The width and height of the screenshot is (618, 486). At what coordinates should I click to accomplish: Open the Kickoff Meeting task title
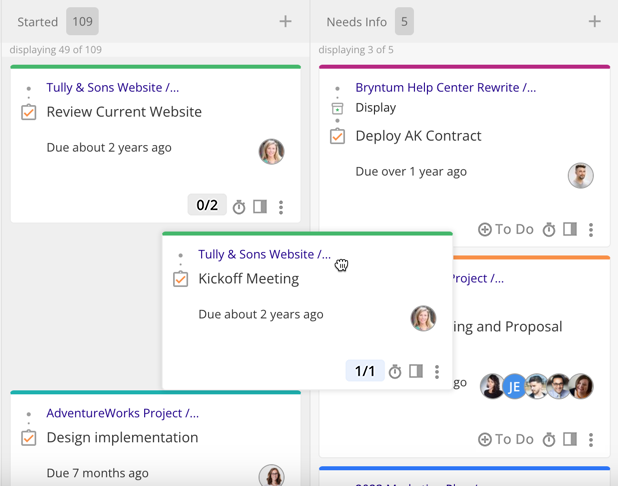249,279
